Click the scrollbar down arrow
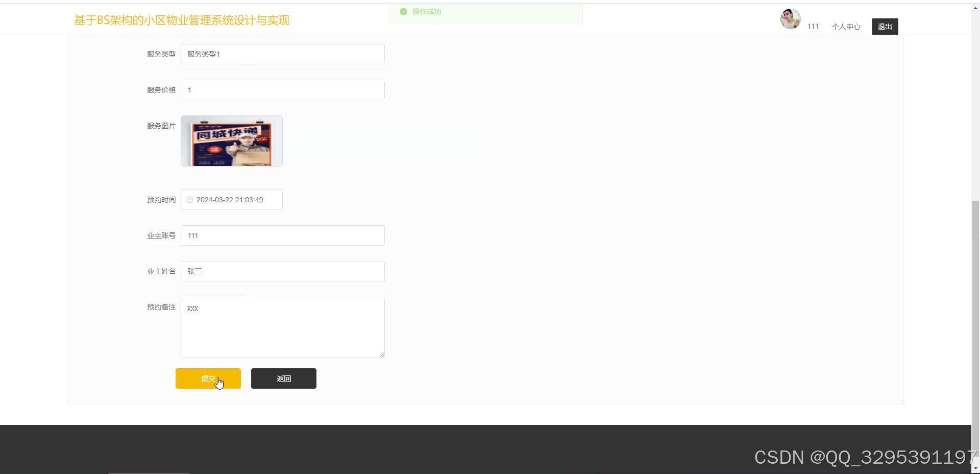The image size is (980, 474). pyautogui.click(x=975, y=468)
